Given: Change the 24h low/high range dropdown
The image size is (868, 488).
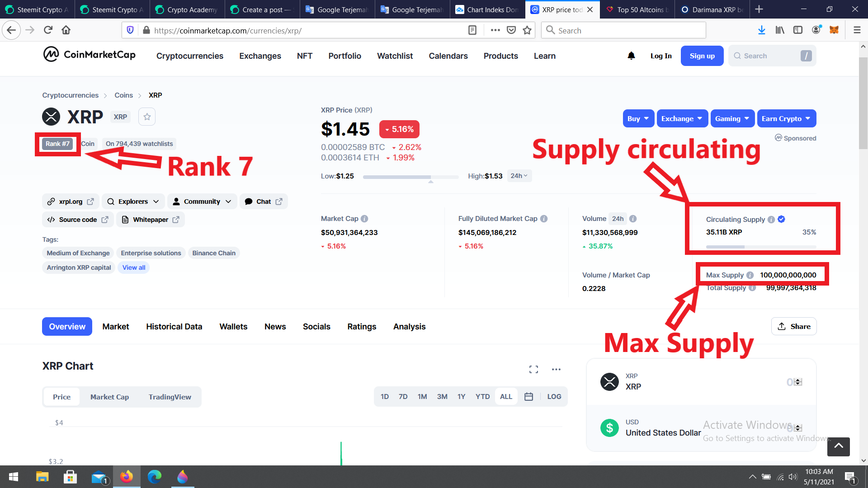Looking at the screenshot, I should pos(519,176).
